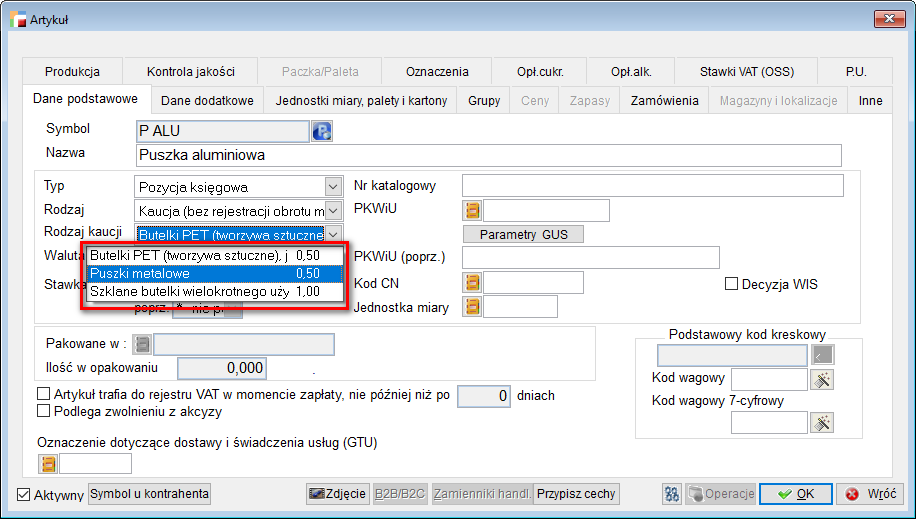Open the PKWiU lookup list icon
Image resolution: width=916 pixels, height=519 pixels.
472,210
